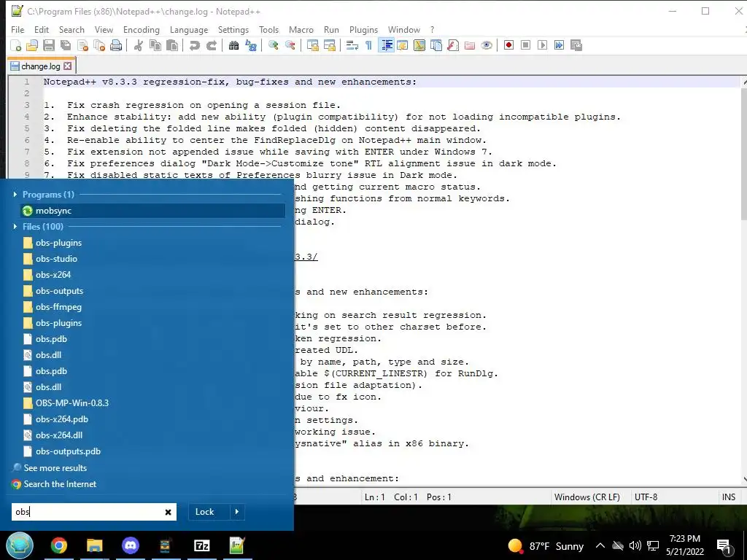Open Chrome from the taskbar
Viewport: 747px width, 560px height.
pyautogui.click(x=59, y=545)
